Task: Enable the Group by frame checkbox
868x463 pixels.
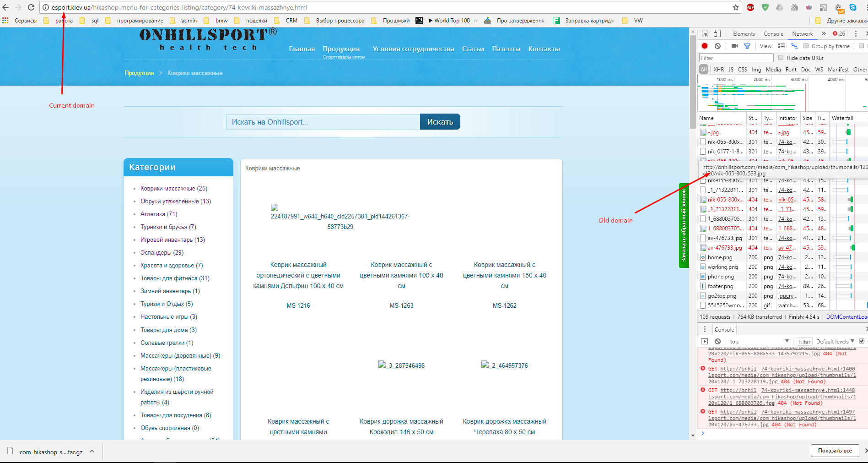Action: [806, 46]
